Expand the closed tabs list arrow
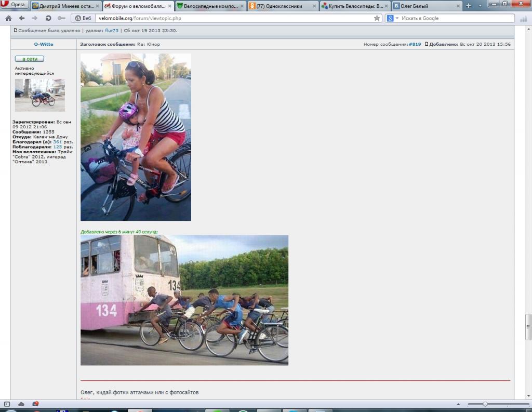The image size is (532, 412). click(x=480, y=6)
